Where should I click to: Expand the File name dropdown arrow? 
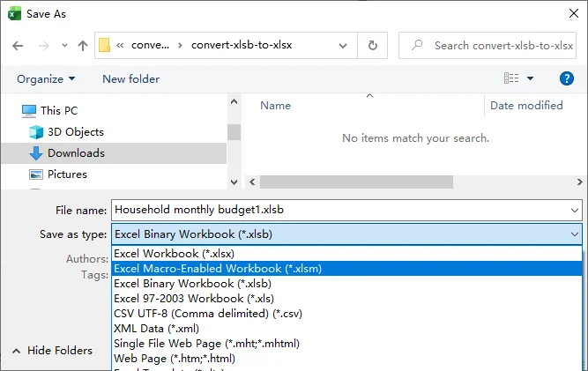575,211
